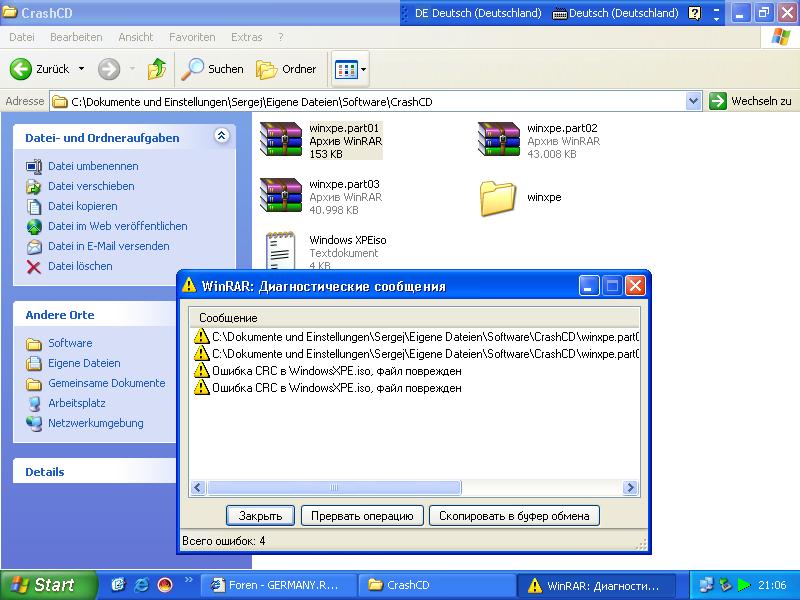Click the Закрыть button
Screen dimensions: 800x600
coord(260,516)
